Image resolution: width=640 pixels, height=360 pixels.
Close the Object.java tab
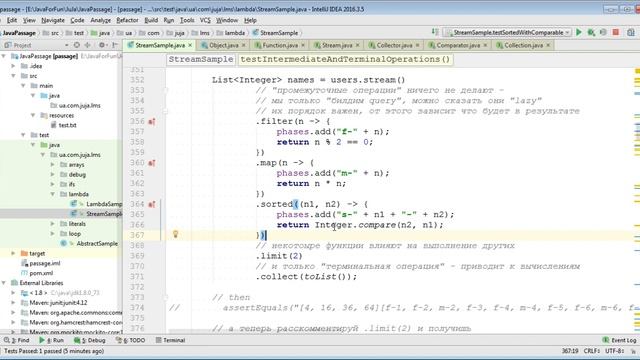coord(244,45)
